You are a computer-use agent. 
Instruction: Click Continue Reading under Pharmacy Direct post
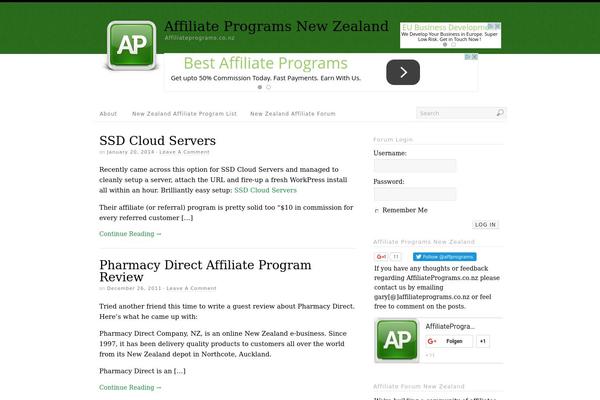point(130,388)
